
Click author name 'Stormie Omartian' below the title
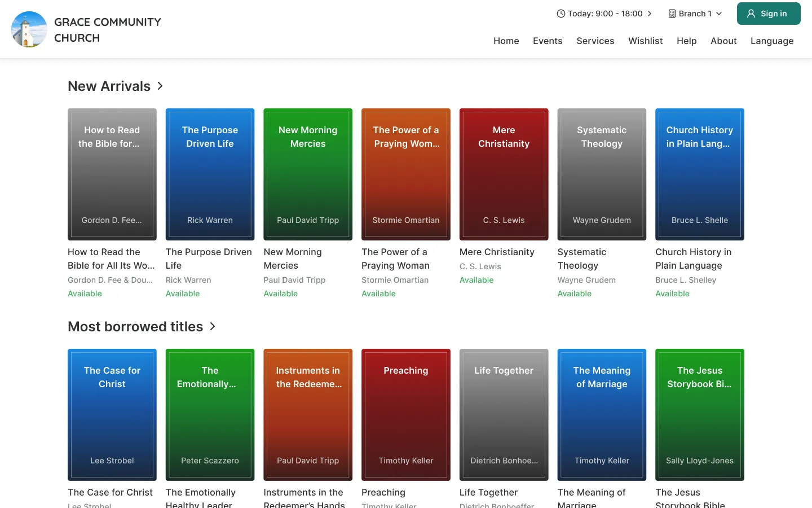[x=395, y=280]
